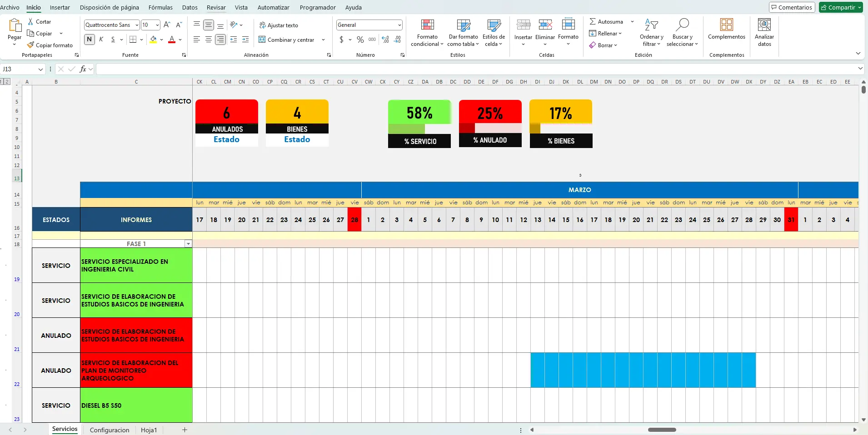Viewport: 868px width, 435px height.
Task: Click the Pegar paste icon
Action: click(15, 25)
